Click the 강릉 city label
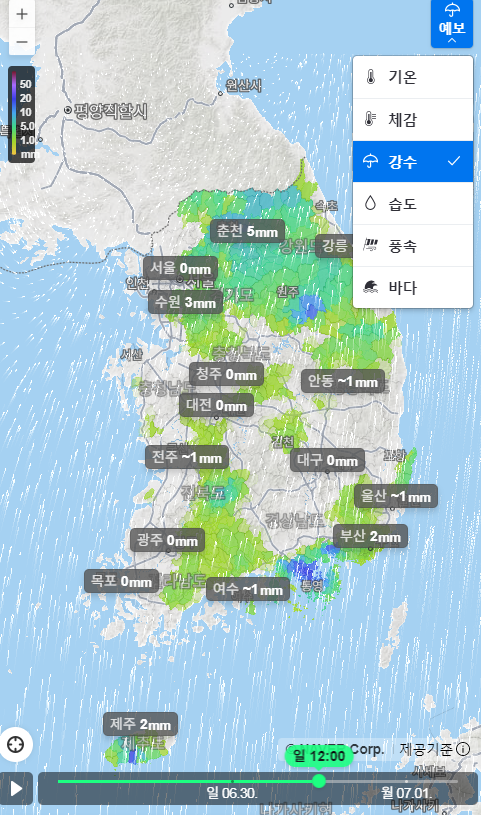The height and width of the screenshot is (815, 481). click(334, 245)
